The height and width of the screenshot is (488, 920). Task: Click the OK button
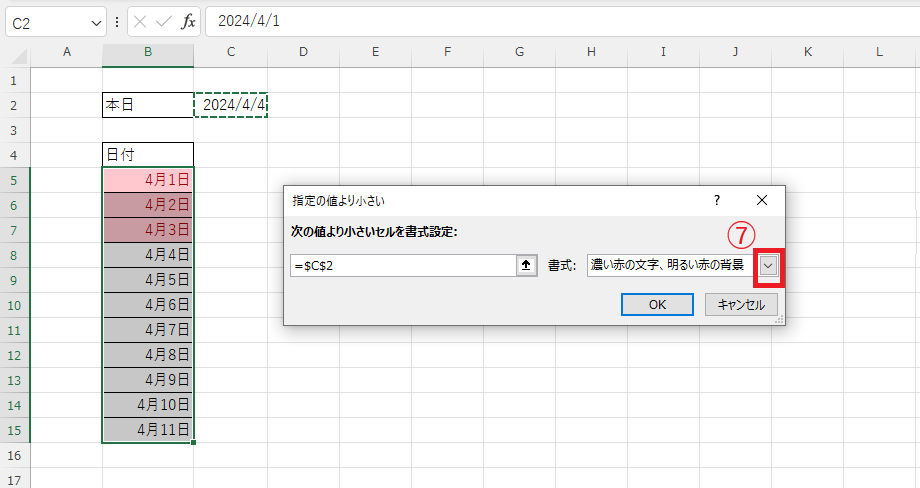click(x=657, y=304)
